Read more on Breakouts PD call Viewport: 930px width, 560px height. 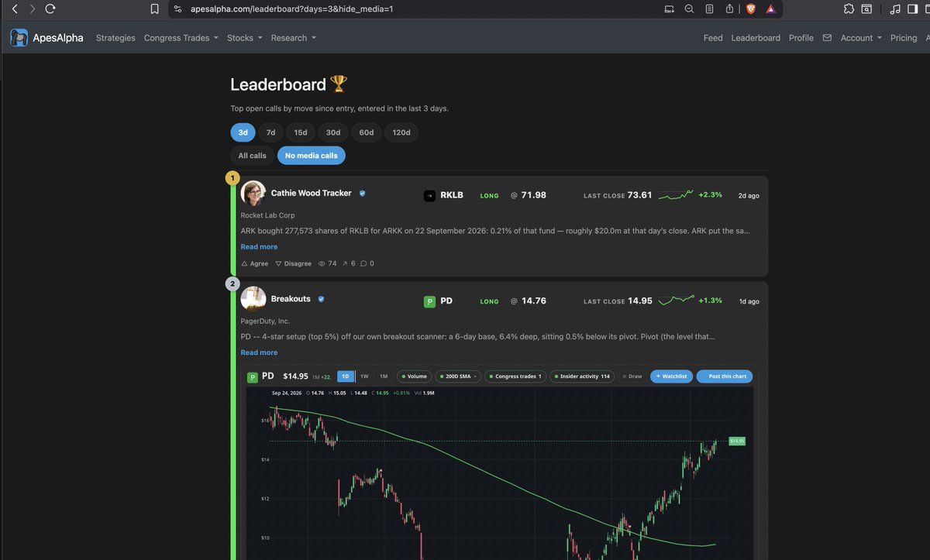point(259,352)
